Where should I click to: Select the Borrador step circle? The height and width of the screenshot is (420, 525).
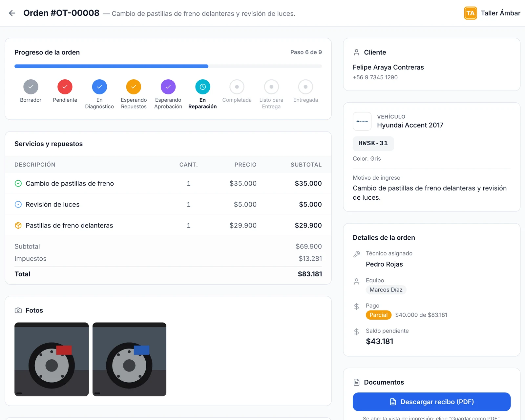click(x=31, y=87)
